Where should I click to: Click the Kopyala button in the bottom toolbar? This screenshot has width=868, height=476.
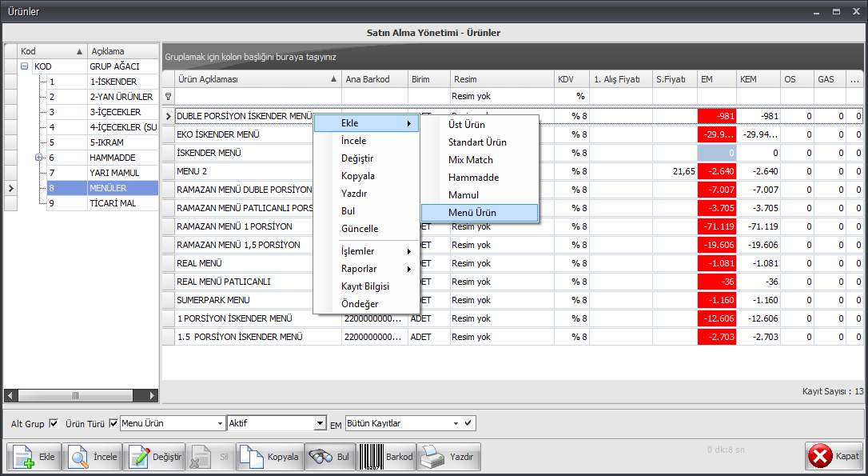click(269, 457)
